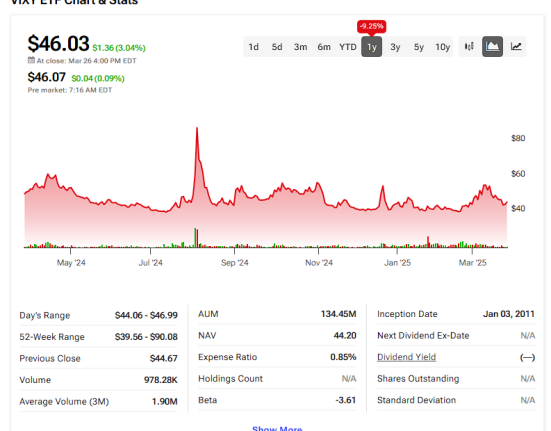Viewport: 551px width, 431px height.
Task: Click the $46.03 closing price
Action: (x=58, y=44)
